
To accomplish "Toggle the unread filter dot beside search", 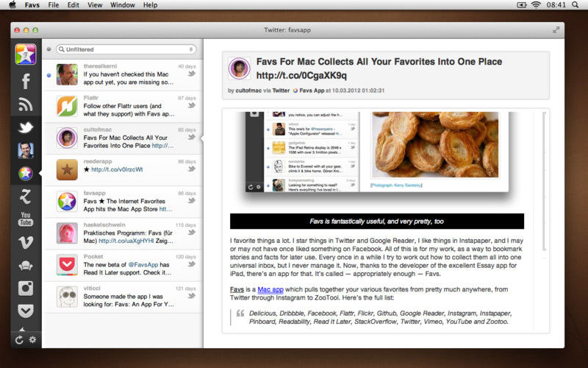I will [49, 49].
